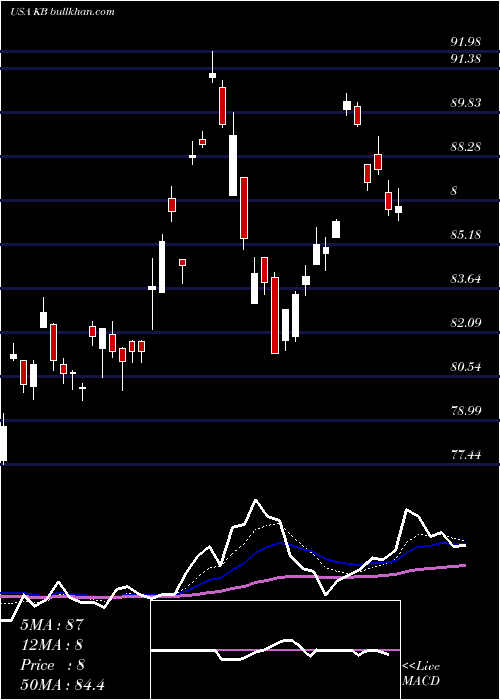Select the 91.98 price level label
Image resolution: width=500 pixels, height=700 pixels.
[x=466, y=42]
